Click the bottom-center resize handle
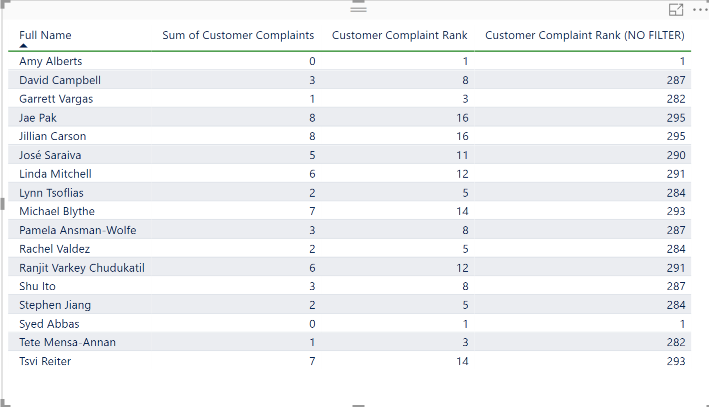The height and width of the screenshot is (407, 709). pyautogui.click(x=357, y=404)
